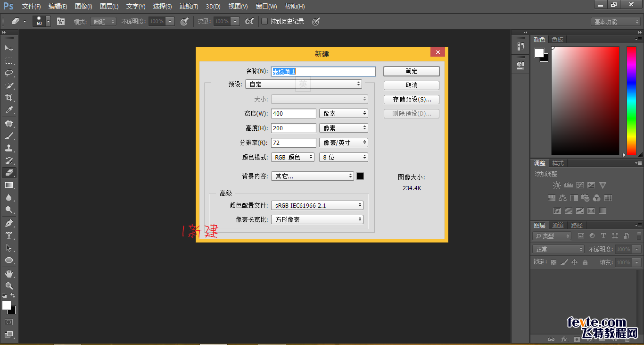Select the Path Selection tool
Screen dimensions: 644x345
[9, 248]
